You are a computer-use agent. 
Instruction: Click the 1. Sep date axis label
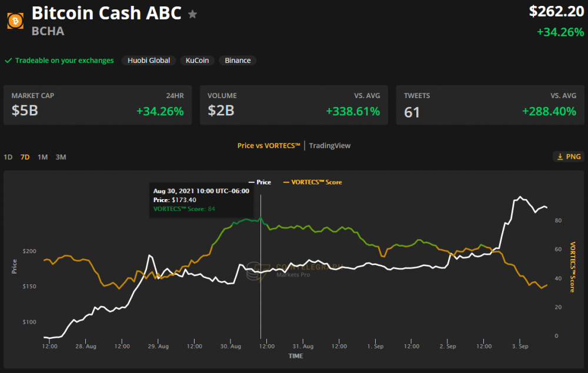pos(375,347)
